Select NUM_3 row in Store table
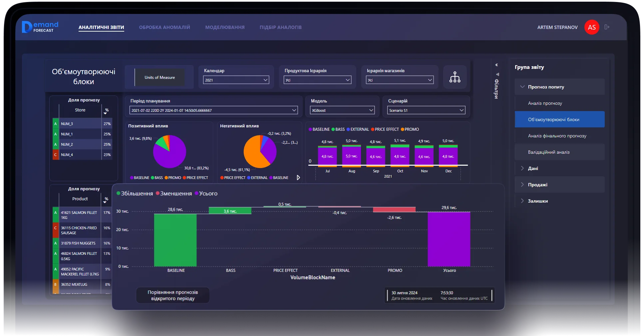Screen dimensions: 644x336 [80, 124]
